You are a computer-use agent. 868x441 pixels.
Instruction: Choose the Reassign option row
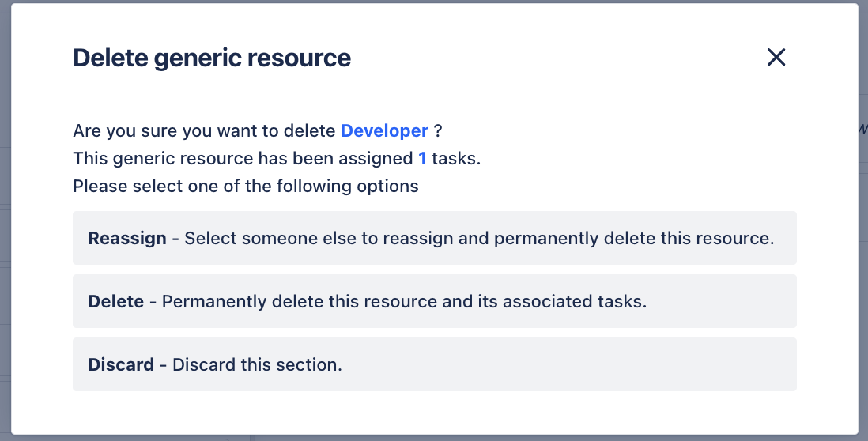pos(435,238)
